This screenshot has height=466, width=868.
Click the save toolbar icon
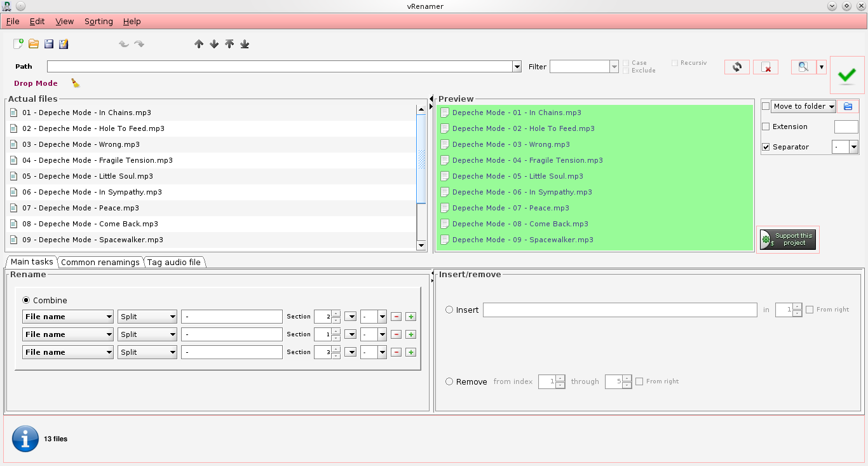pos(49,44)
